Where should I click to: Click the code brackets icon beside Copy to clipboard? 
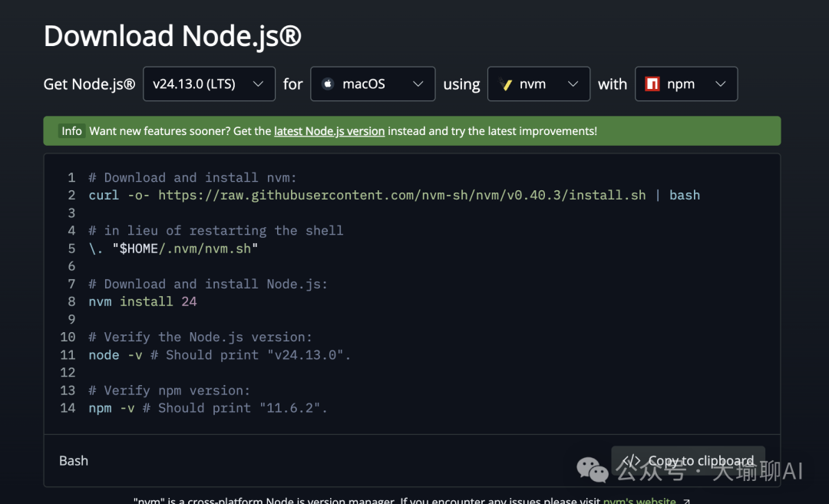[x=631, y=461]
